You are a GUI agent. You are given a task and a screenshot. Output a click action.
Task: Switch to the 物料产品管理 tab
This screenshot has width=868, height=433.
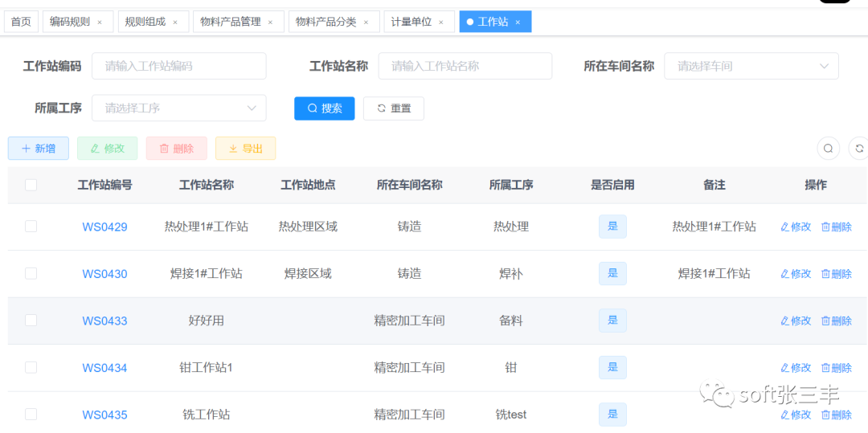click(x=231, y=22)
